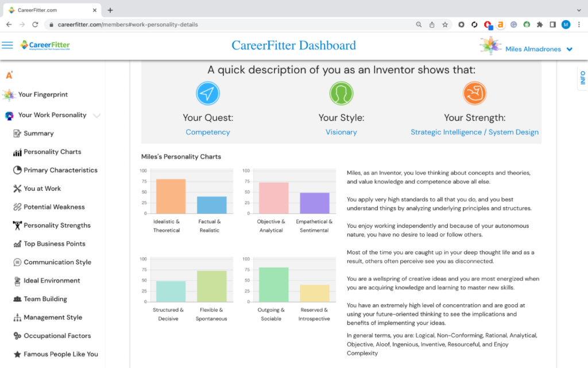Click the Personality Charts bar-graph icon
Viewport: 588px width, 368px height.
tap(17, 152)
